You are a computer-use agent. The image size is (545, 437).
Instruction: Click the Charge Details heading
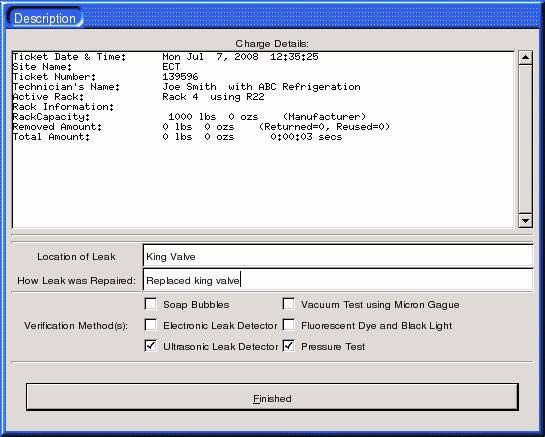point(272,44)
